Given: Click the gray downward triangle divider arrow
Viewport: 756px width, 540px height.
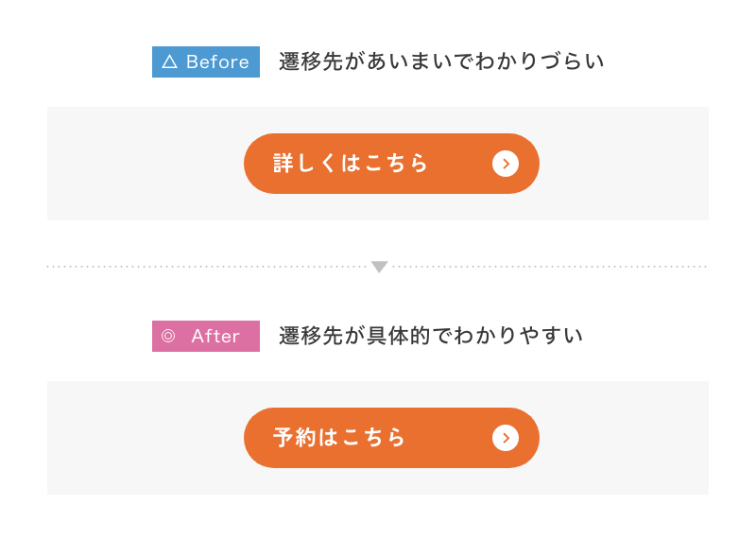Looking at the screenshot, I should [x=380, y=267].
